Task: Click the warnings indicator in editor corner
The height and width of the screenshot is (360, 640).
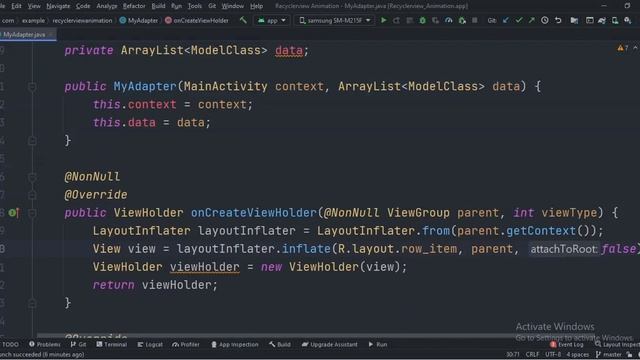Action: click(622, 48)
